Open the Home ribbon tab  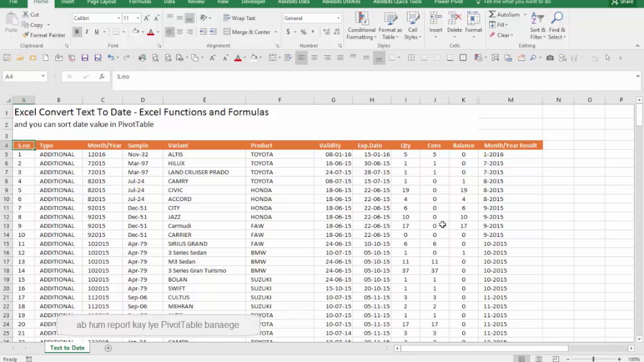(41, 2)
